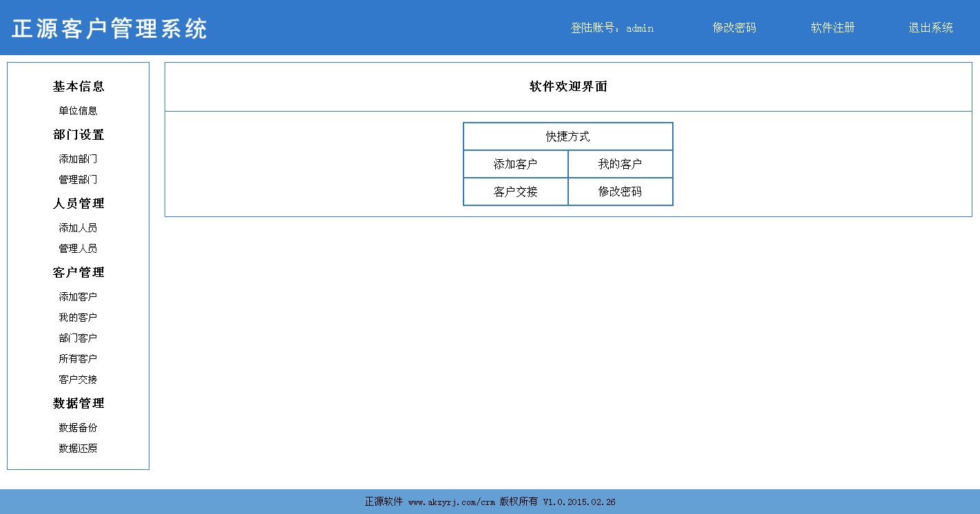Click 添加客户 under 客户管理
The width and height of the screenshot is (980, 514).
coord(78,296)
